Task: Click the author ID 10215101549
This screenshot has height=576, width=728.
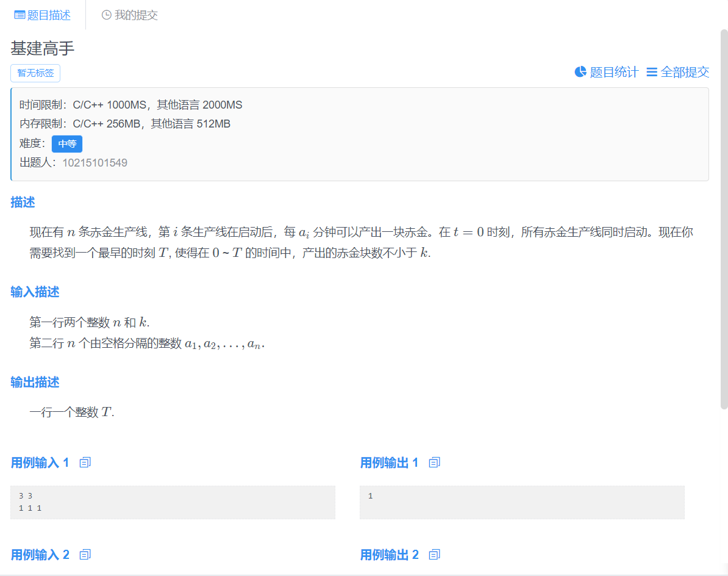Action: pos(95,163)
